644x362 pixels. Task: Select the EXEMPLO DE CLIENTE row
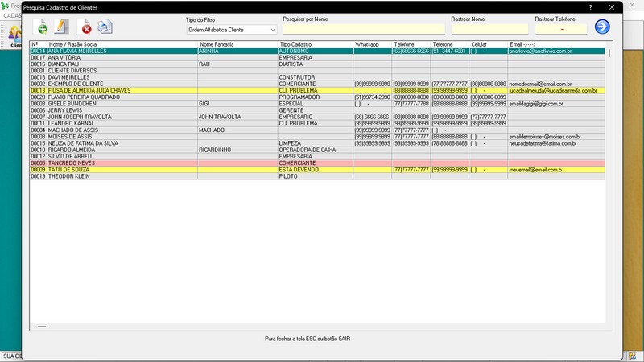coord(317,84)
